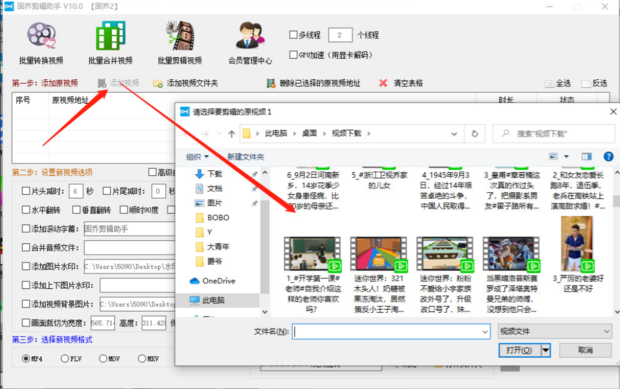Click 添加视频文件夹 folder icon

pos(158,83)
